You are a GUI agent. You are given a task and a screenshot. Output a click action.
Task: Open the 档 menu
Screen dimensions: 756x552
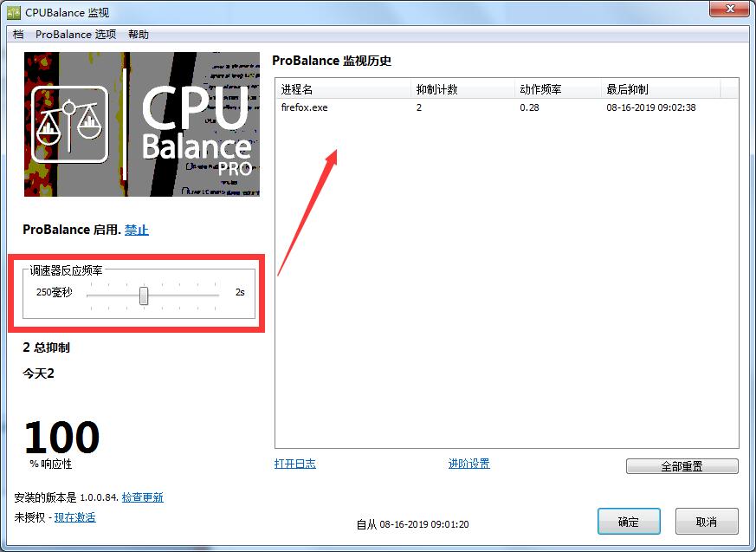click(18, 35)
